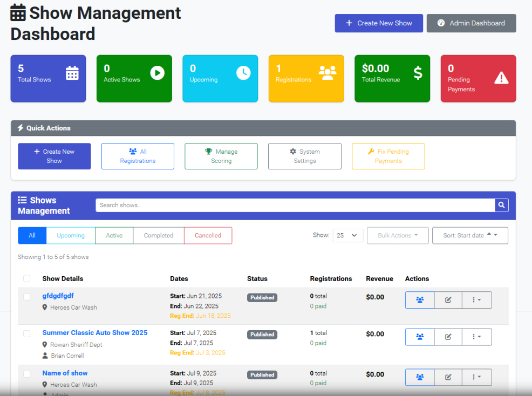
Task: Click the wrench icon on Fix Pending Payments
Action: point(370,152)
